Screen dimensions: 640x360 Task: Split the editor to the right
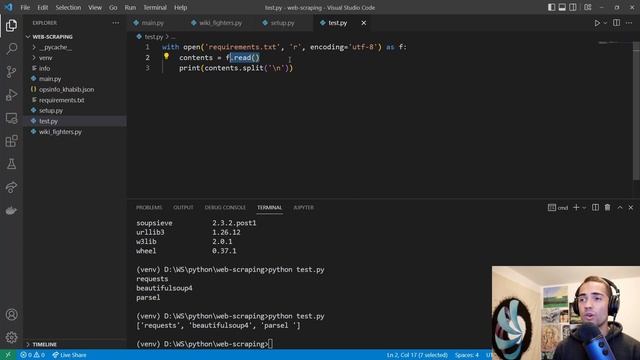click(x=617, y=23)
